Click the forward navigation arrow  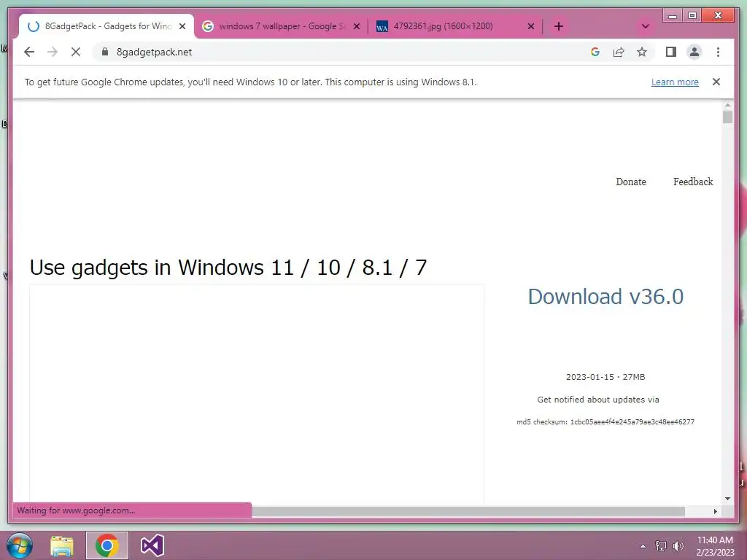point(53,52)
